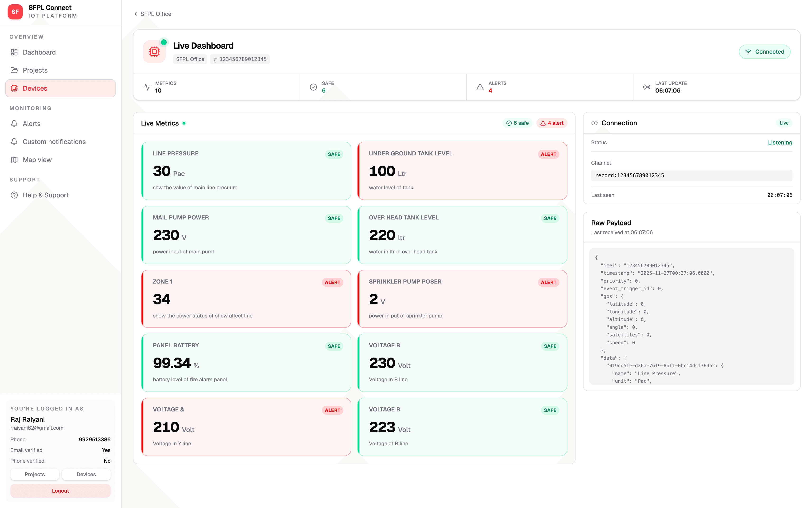Click the Devices button in user panel
The image size is (812, 508).
[86, 474]
